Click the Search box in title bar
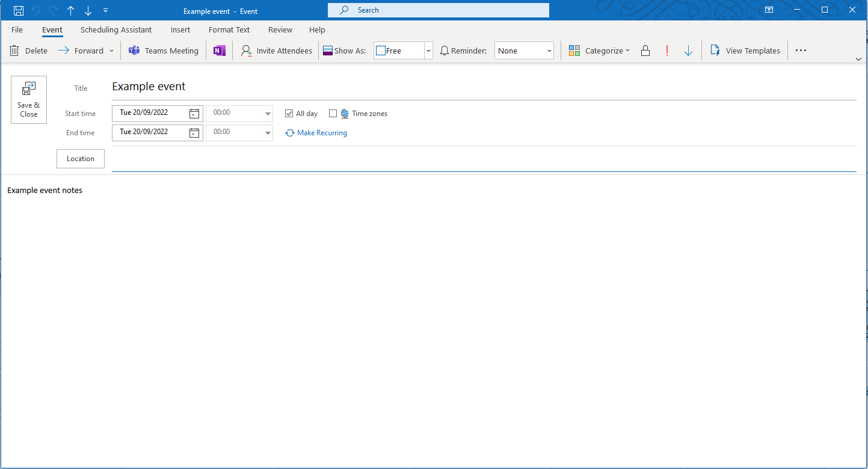This screenshot has width=868, height=469. tap(439, 10)
